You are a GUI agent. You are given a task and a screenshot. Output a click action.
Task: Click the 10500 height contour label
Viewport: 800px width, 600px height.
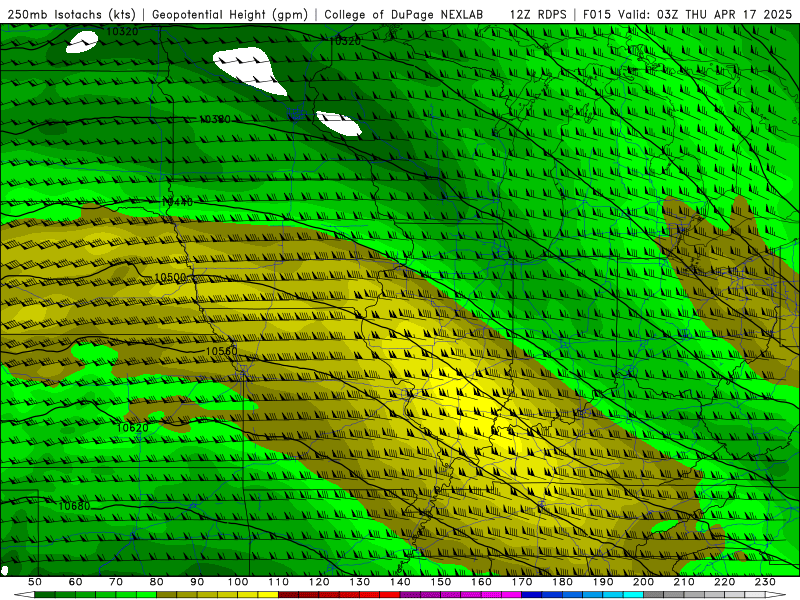(x=170, y=278)
